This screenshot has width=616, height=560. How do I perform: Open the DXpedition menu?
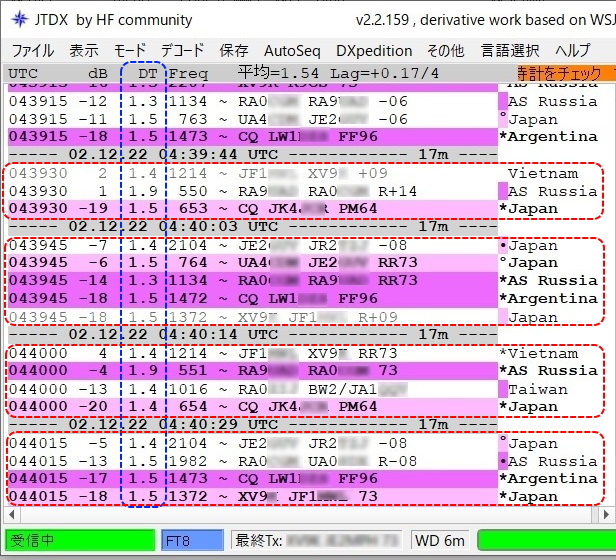pyautogui.click(x=374, y=51)
